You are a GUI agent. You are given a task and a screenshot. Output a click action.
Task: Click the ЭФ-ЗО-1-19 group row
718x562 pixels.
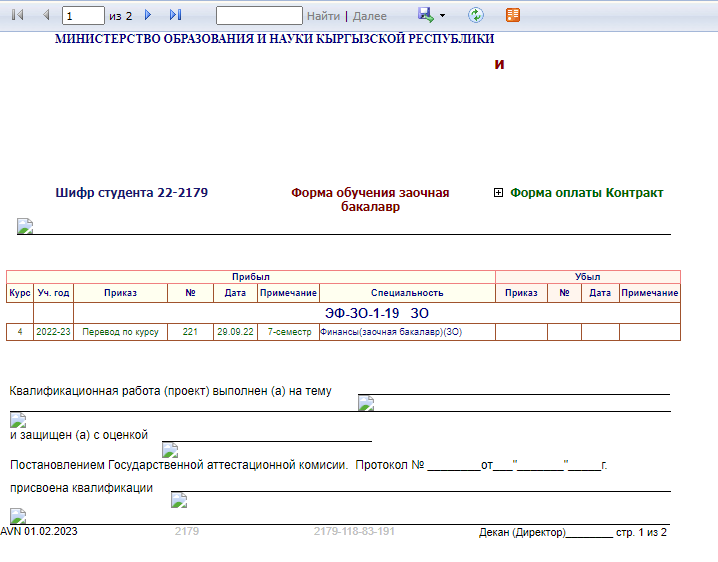376,313
